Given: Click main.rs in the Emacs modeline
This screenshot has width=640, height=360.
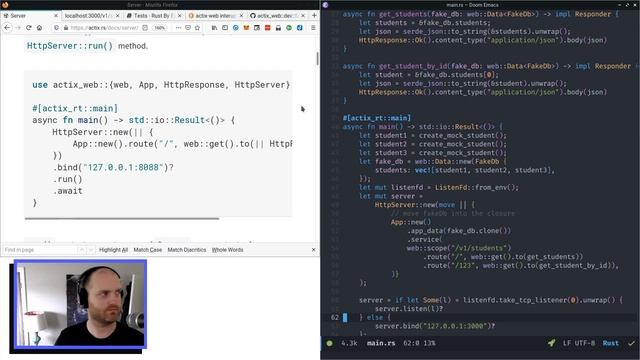Looking at the screenshot, I should pyautogui.click(x=381, y=343).
